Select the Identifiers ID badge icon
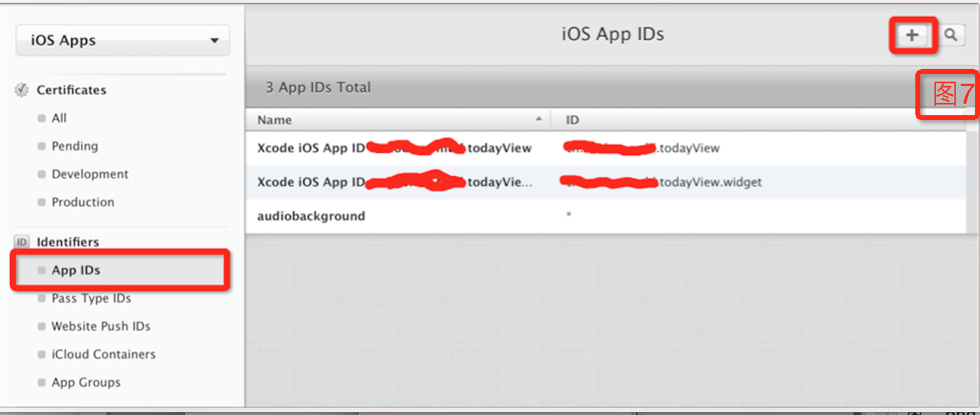The height and width of the screenshot is (415, 980). point(22,242)
